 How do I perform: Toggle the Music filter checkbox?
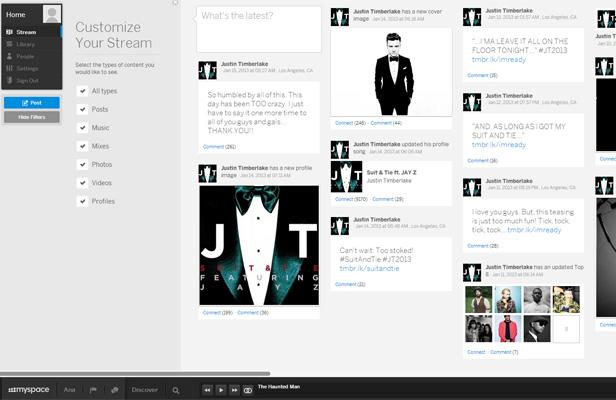point(82,128)
